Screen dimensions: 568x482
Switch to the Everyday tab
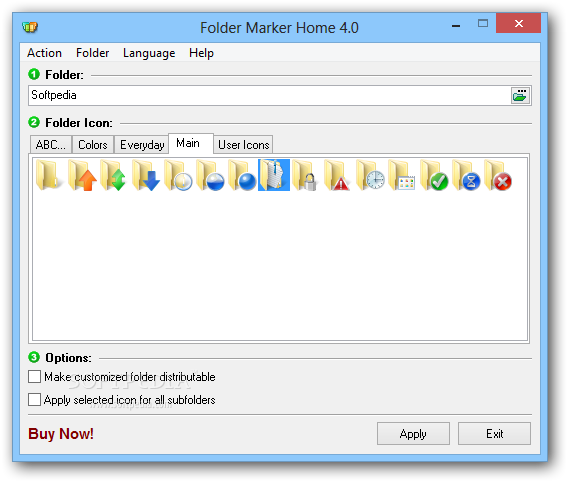pyautogui.click(x=142, y=145)
